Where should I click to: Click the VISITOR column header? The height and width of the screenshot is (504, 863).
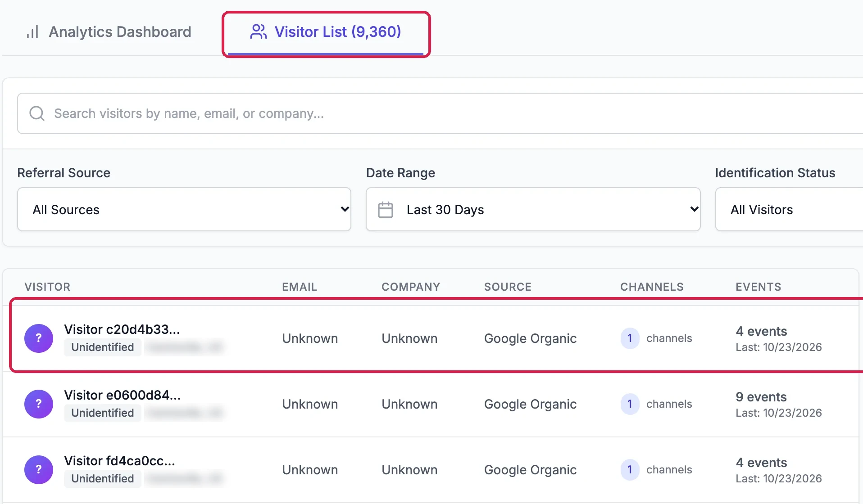point(47,287)
